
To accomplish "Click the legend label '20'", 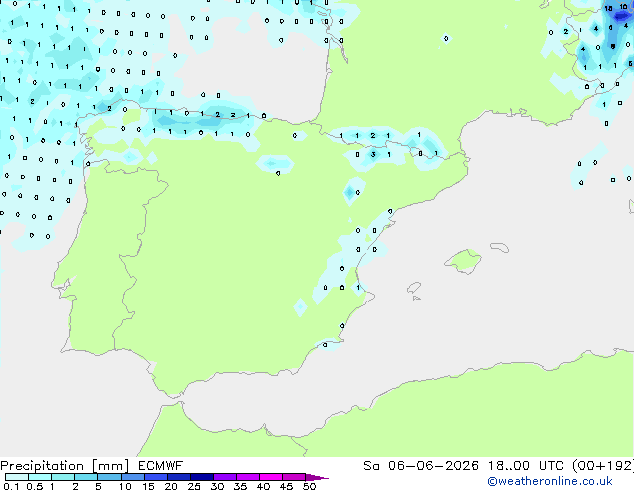I will (171, 486).
